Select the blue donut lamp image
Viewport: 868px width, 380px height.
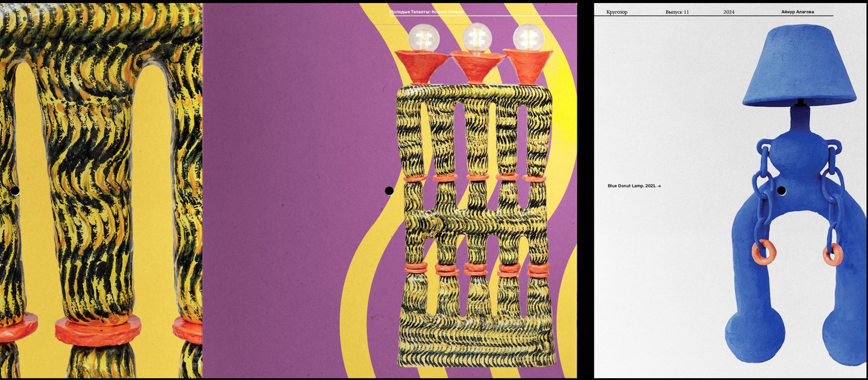click(x=797, y=194)
